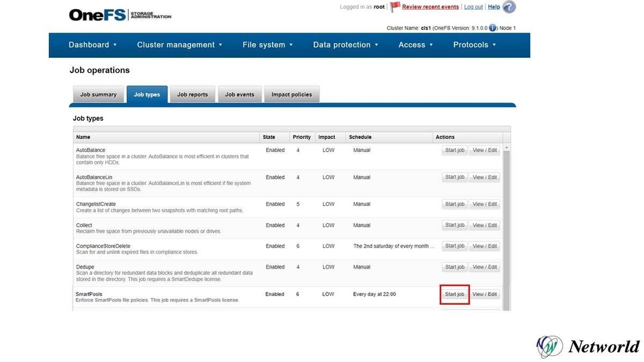This screenshot has height=362, width=644.
Task: Open the Help link
Action: coord(494,7)
